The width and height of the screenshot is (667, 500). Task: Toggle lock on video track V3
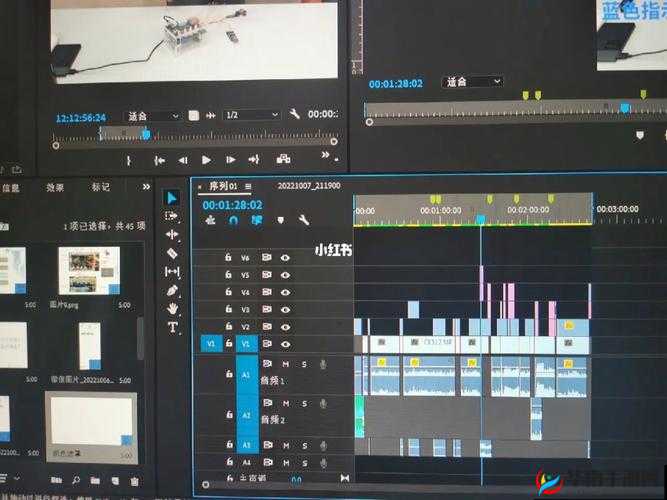[229, 309]
